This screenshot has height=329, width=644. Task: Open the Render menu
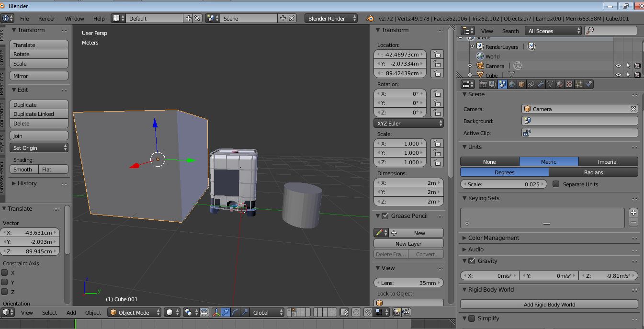[x=47, y=18]
